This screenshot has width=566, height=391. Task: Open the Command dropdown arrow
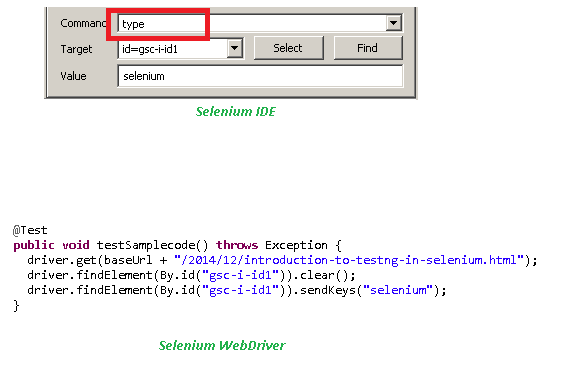[x=393, y=23]
